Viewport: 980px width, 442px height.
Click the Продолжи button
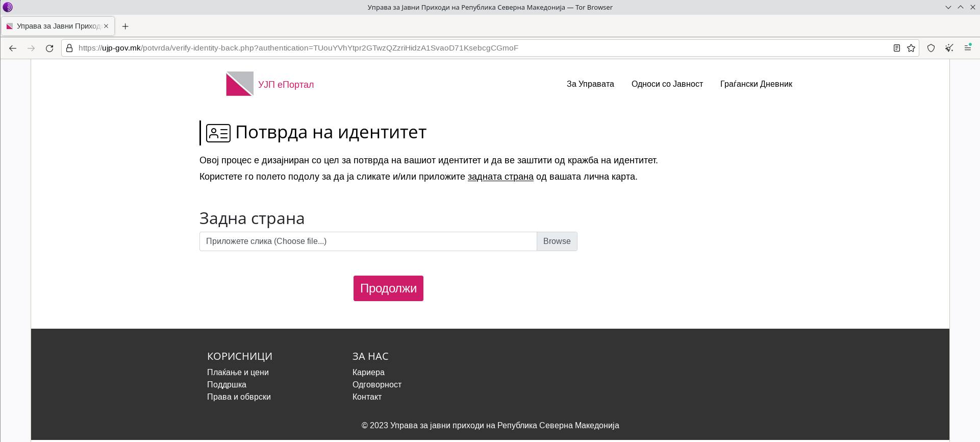click(388, 288)
